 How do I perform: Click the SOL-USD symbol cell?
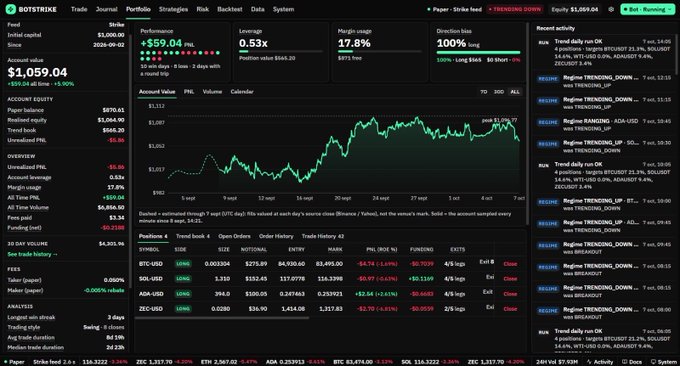pos(150,279)
